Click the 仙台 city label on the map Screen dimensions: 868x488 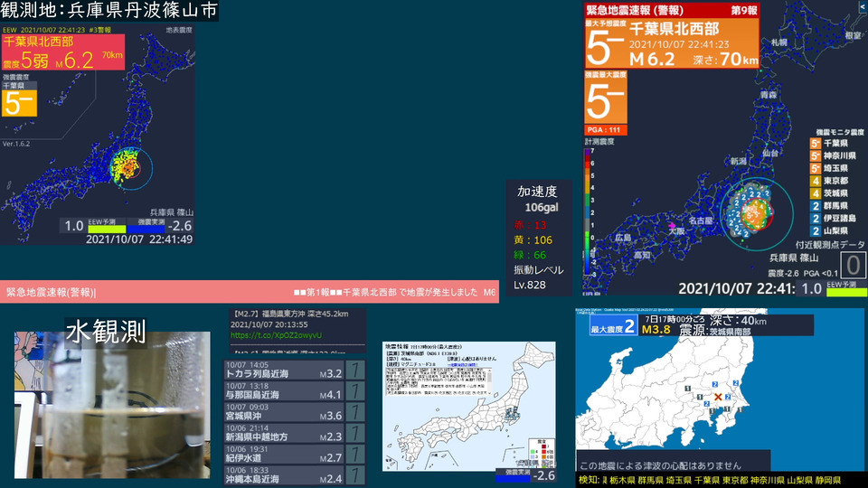coord(770,153)
